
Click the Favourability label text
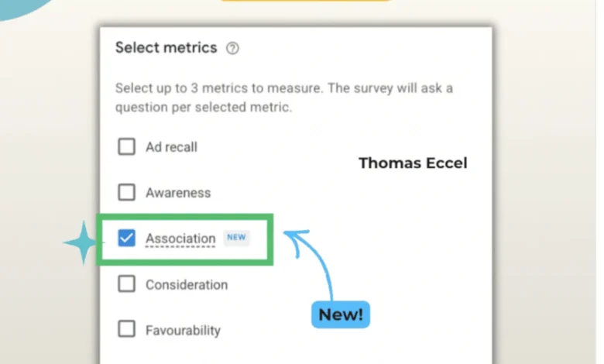184,331
